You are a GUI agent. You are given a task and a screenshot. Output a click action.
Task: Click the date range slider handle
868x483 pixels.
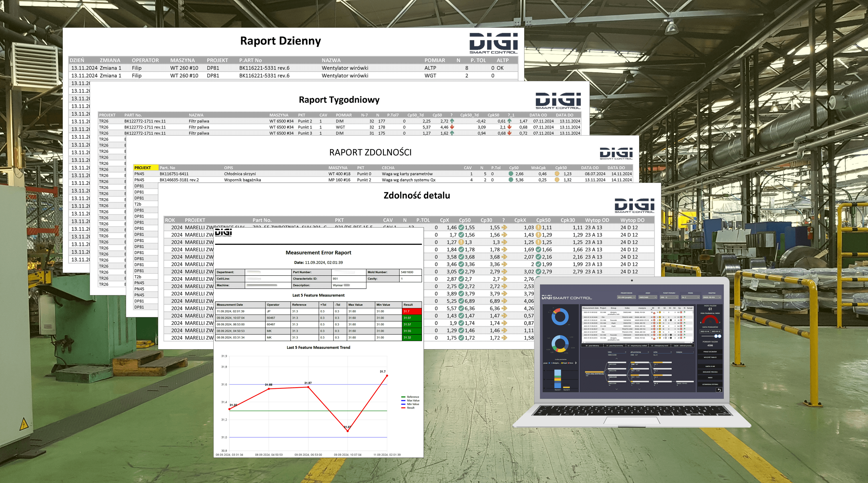[x=716, y=336]
